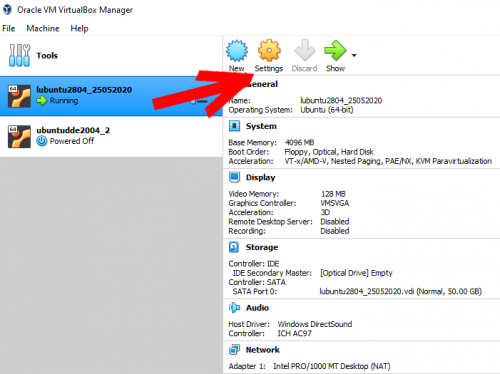Open the Storage section header
500x374 pixels.
point(262,247)
